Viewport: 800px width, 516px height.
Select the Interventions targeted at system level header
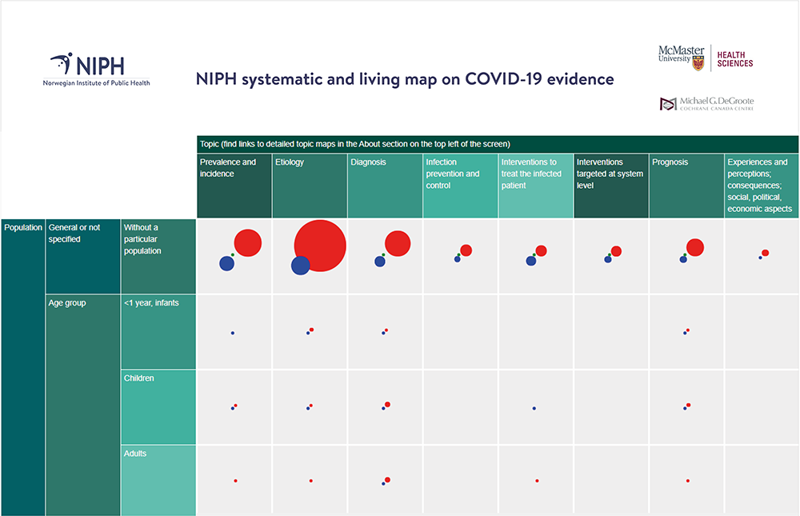tap(611, 185)
